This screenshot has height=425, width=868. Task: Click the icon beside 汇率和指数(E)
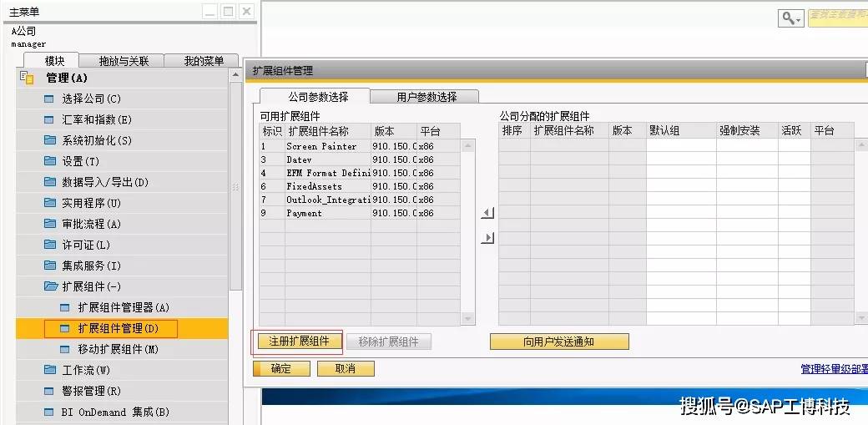pos(50,119)
